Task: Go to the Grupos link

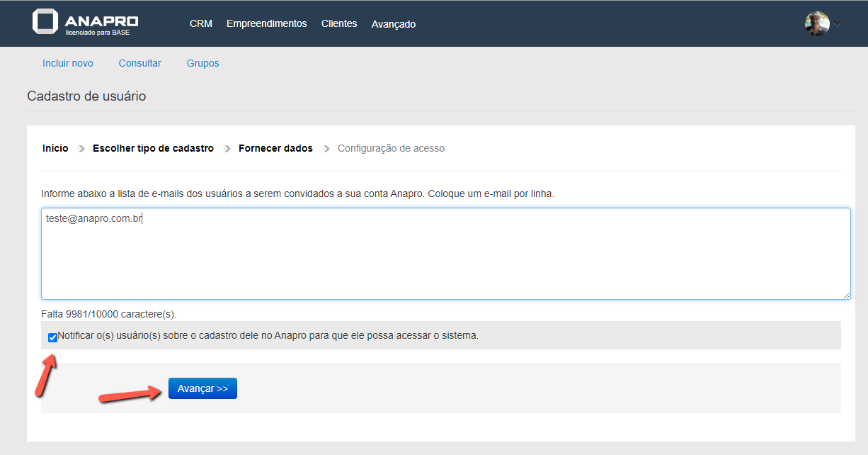Action: tap(202, 63)
